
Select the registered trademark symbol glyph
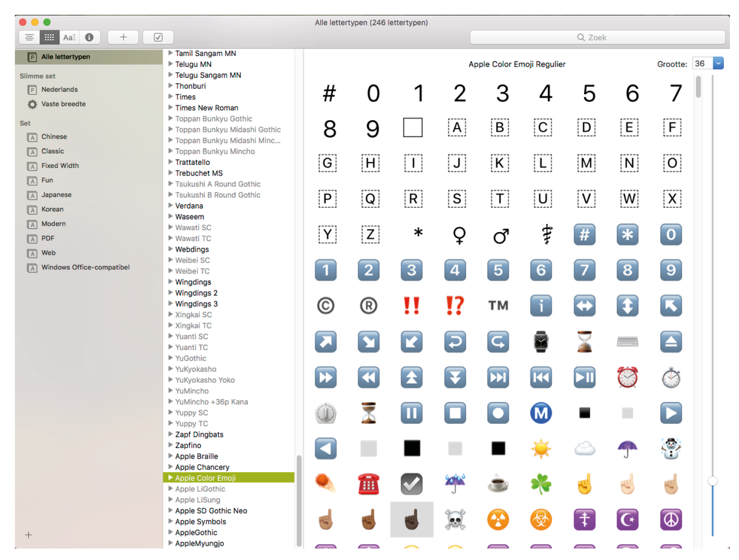point(369,306)
